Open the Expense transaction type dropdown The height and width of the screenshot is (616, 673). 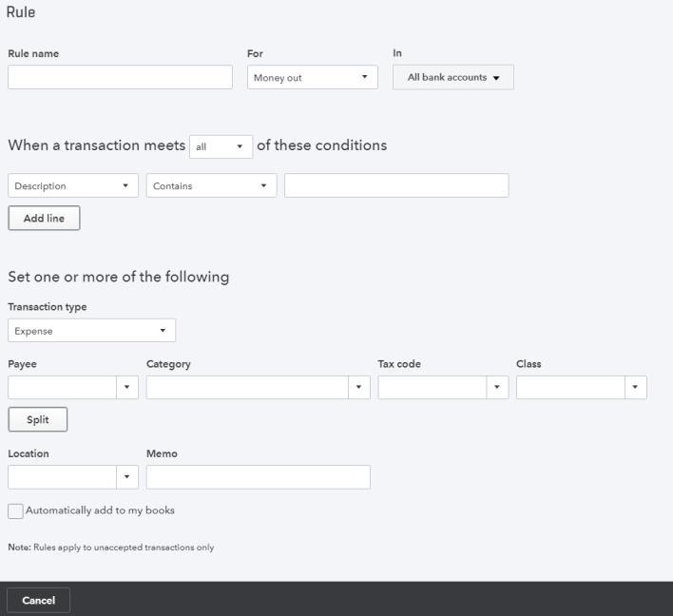coord(92,330)
